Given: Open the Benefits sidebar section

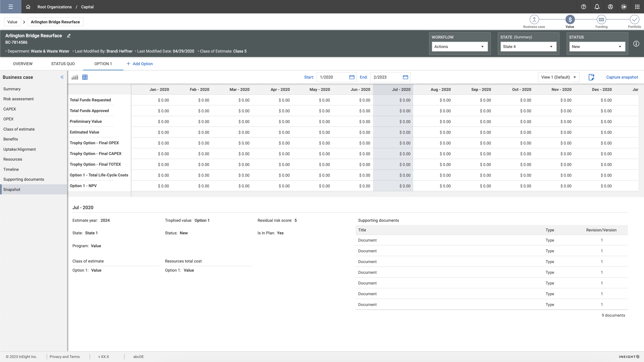Looking at the screenshot, I should pyautogui.click(x=34, y=139).
